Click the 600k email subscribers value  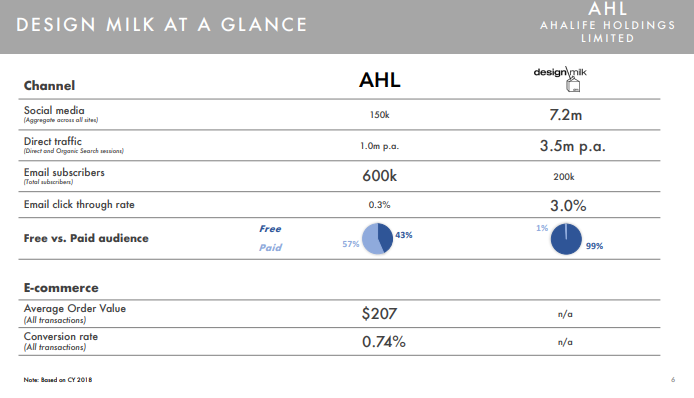pyautogui.click(x=380, y=176)
